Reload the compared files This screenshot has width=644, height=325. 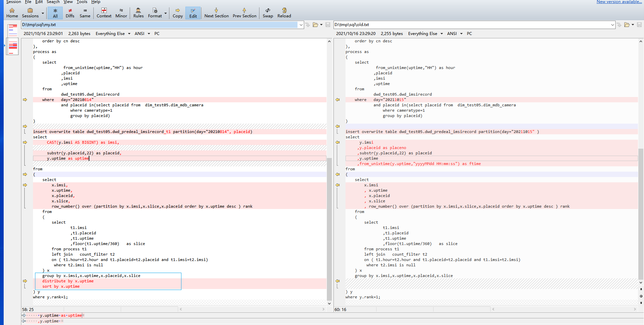[x=284, y=13]
